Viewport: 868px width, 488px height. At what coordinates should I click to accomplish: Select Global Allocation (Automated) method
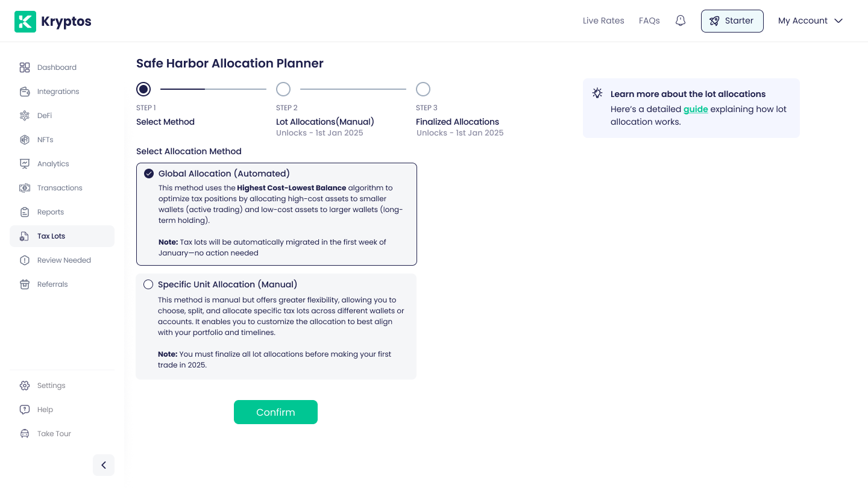pos(149,174)
